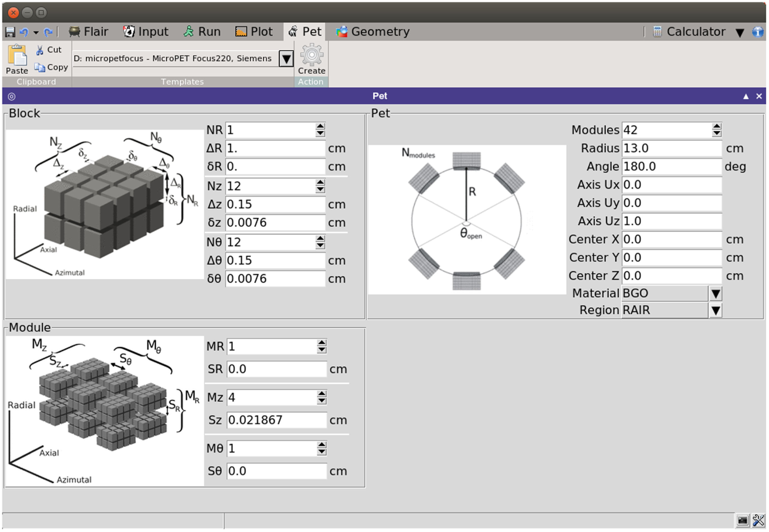769x532 pixels.
Task: Click the Pet panel pin circle icon
Action: coord(12,96)
